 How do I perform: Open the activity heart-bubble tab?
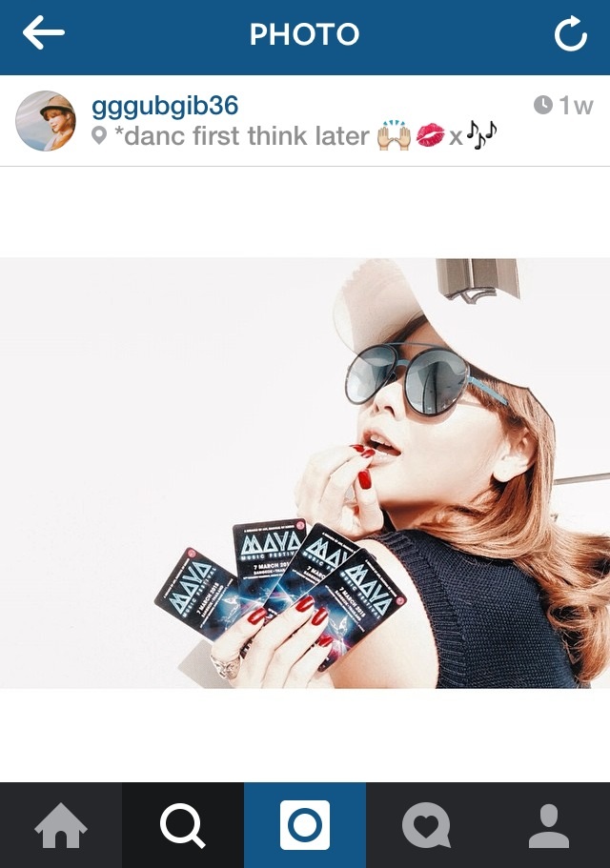click(427, 825)
